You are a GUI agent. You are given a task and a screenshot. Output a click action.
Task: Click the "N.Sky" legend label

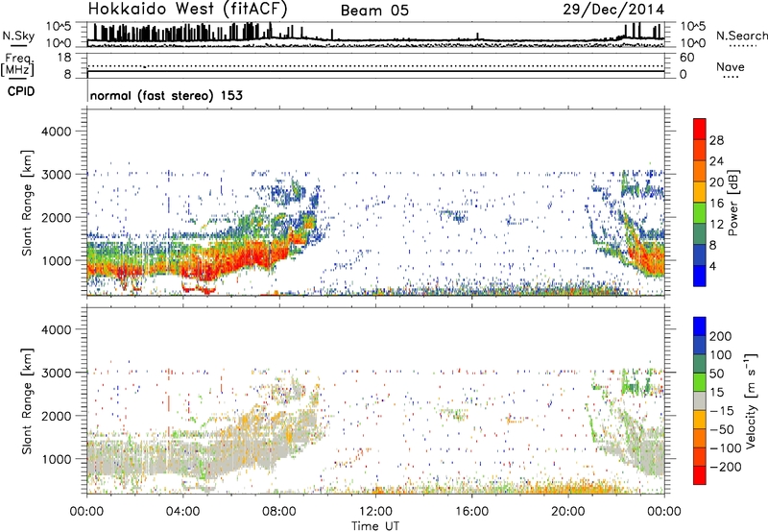[x=18, y=36]
